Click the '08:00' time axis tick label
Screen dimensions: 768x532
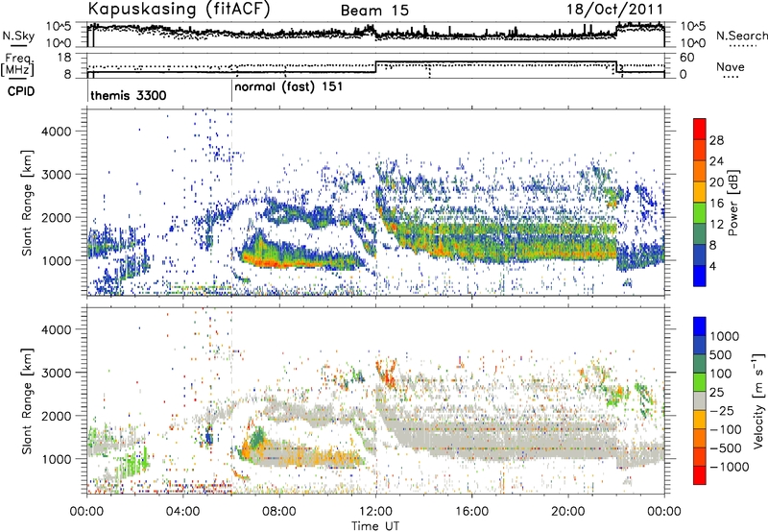(278, 512)
